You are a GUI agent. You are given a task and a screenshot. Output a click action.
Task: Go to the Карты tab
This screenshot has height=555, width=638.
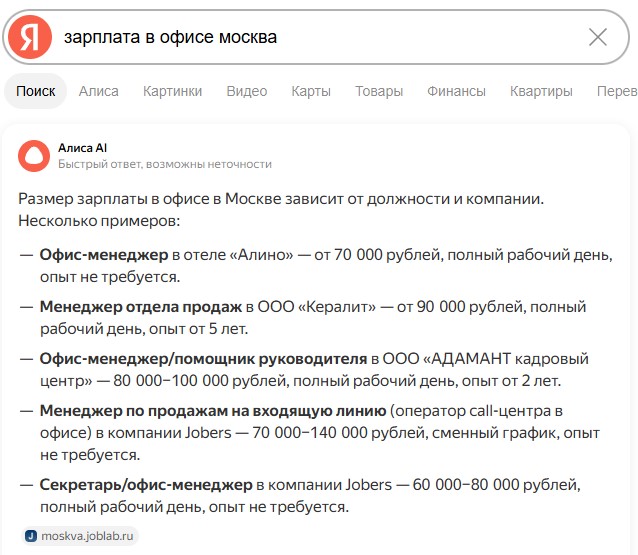[x=311, y=91]
